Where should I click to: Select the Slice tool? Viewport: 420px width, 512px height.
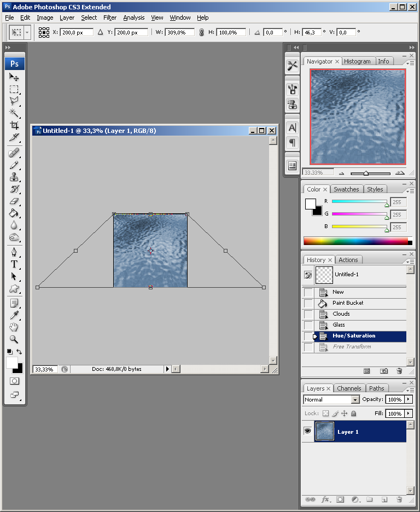coord(14,137)
